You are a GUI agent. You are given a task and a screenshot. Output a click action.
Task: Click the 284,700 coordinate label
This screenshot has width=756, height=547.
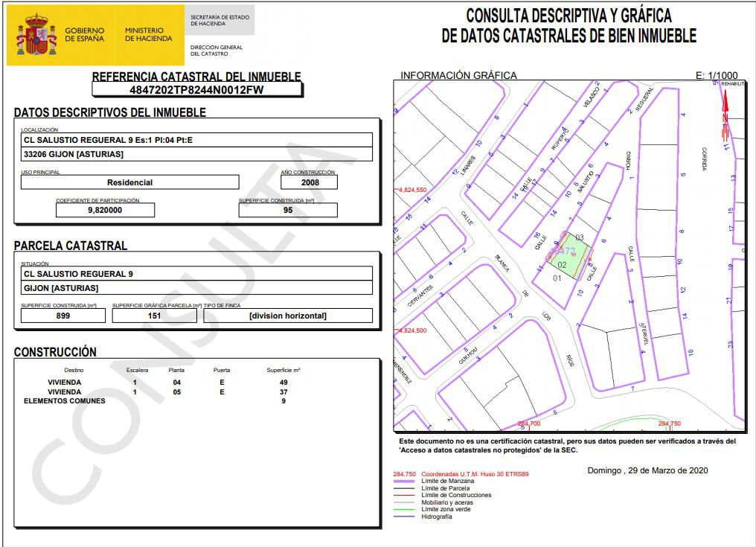(x=529, y=423)
